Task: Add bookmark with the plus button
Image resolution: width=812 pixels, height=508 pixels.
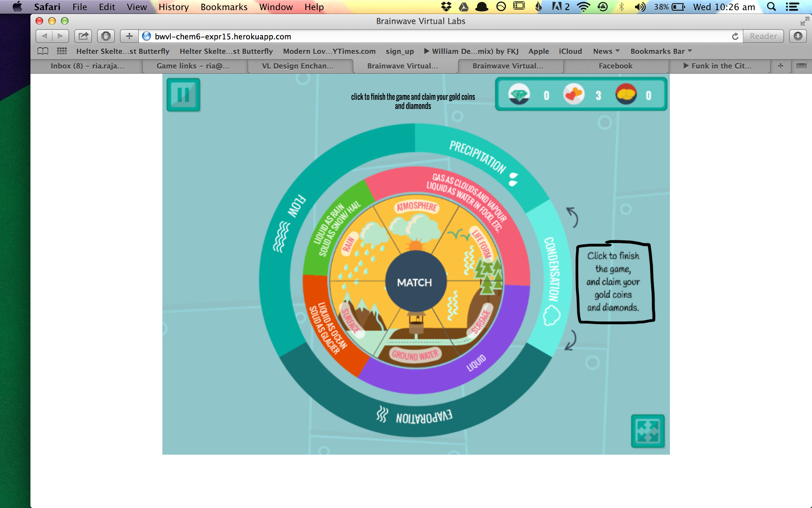Action: pos(129,36)
